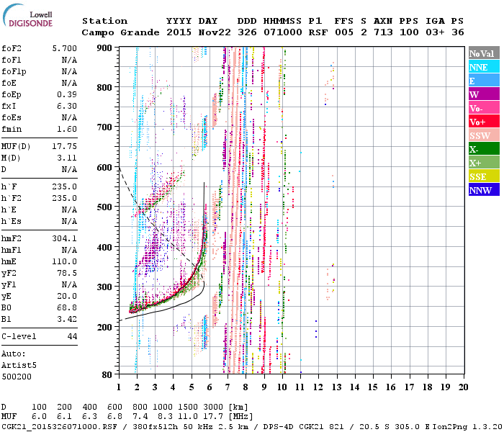Click the FFS value 005

click(344, 32)
